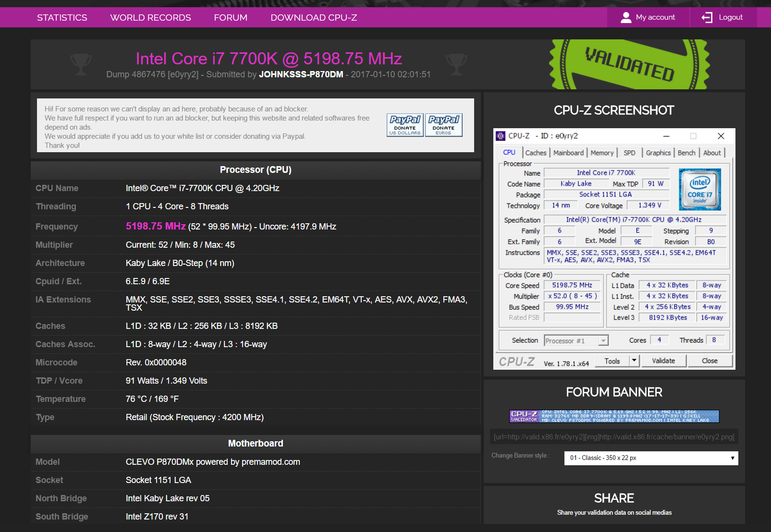Click the Validated green stamp

(629, 64)
